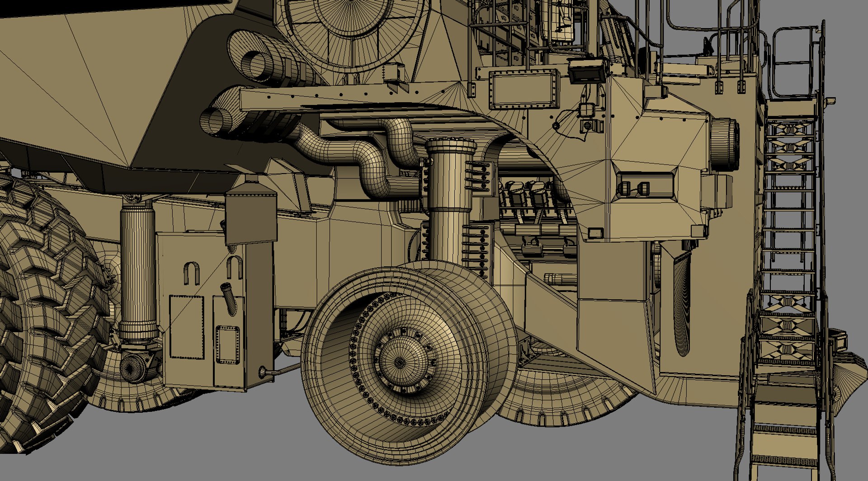Click the bolted rectangular panel near cab

click(x=524, y=89)
